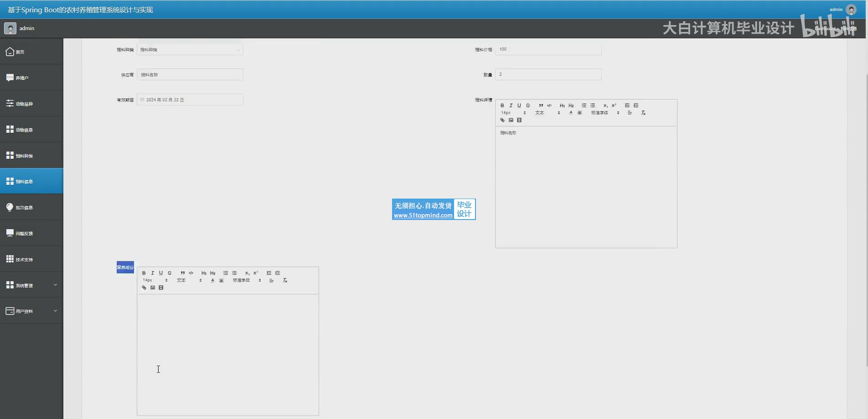Insert link in the 饲料详情 editor
Viewport: 868px width, 419px height.
pos(502,120)
